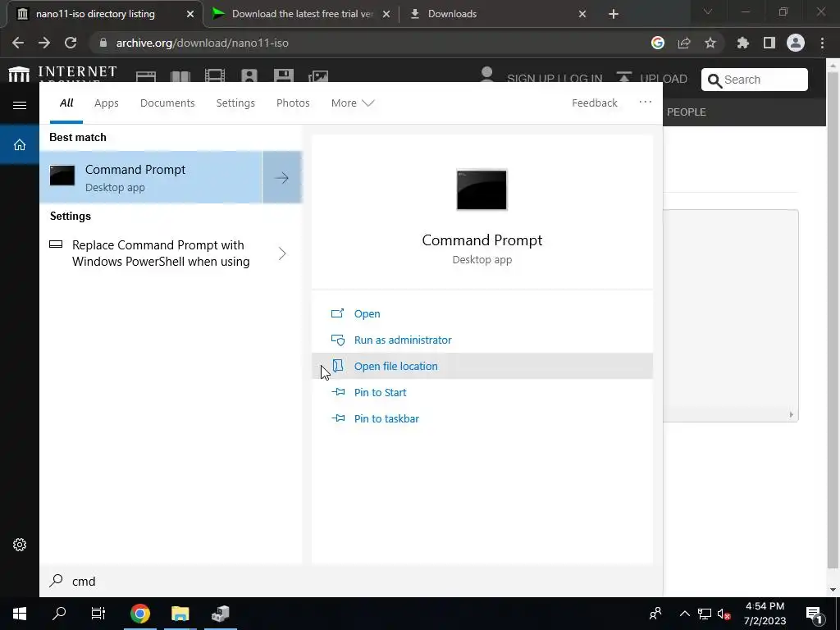Open the Windows Start button
Viewport: 840px width, 630px height.
[x=20, y=614]
